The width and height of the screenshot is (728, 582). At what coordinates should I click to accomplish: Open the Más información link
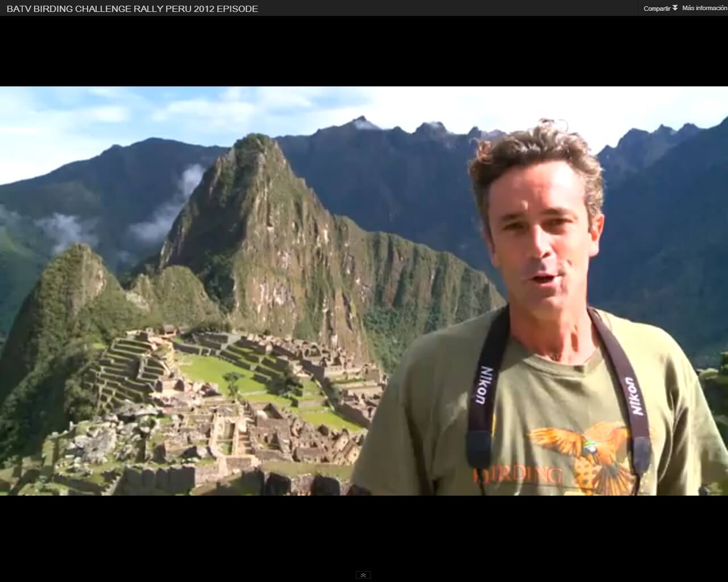pos(705,8)
